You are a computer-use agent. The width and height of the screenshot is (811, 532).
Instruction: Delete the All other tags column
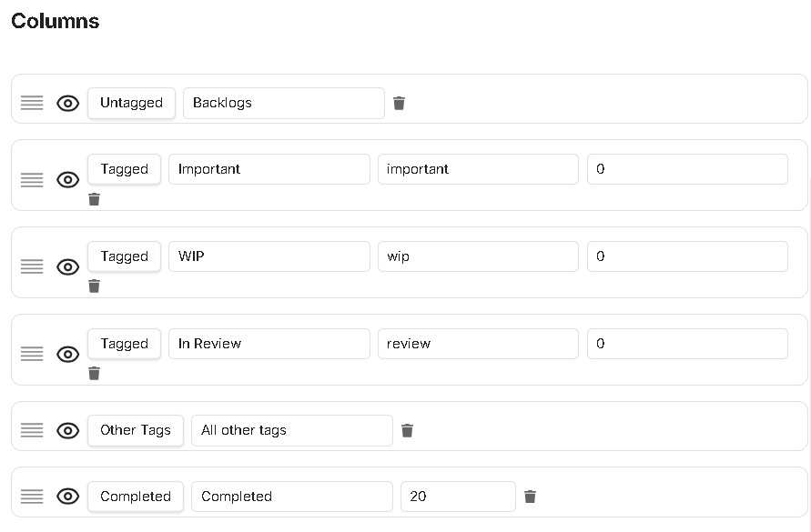click(408, 430)
